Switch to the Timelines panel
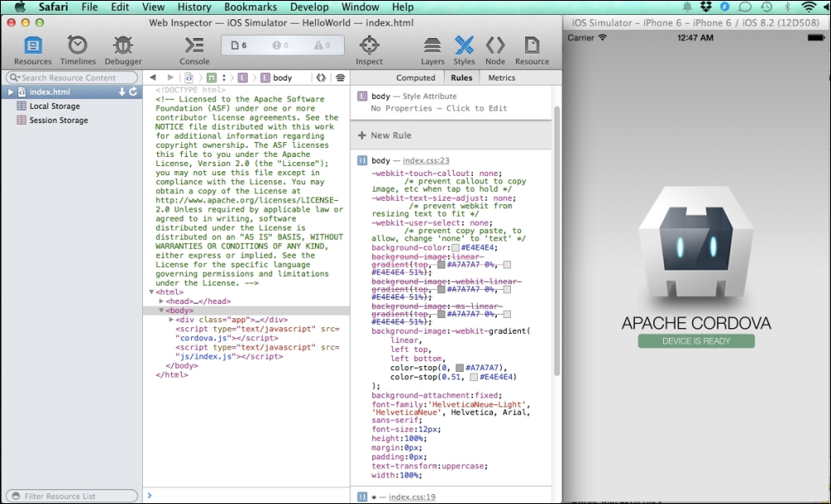The image size is (831, 504). (77, 51)
